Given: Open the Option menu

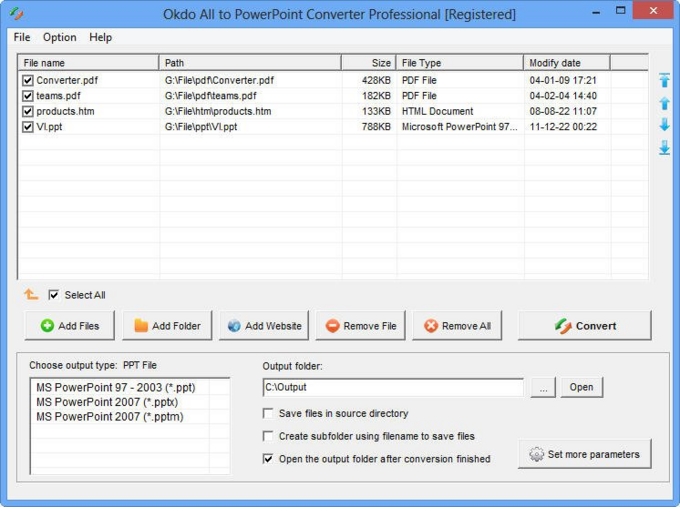Looking at the screenshot, I should coord(59,37).
